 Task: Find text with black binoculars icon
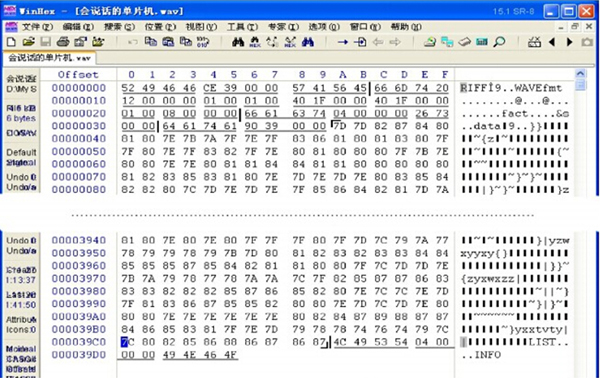[x=238, y=42]
